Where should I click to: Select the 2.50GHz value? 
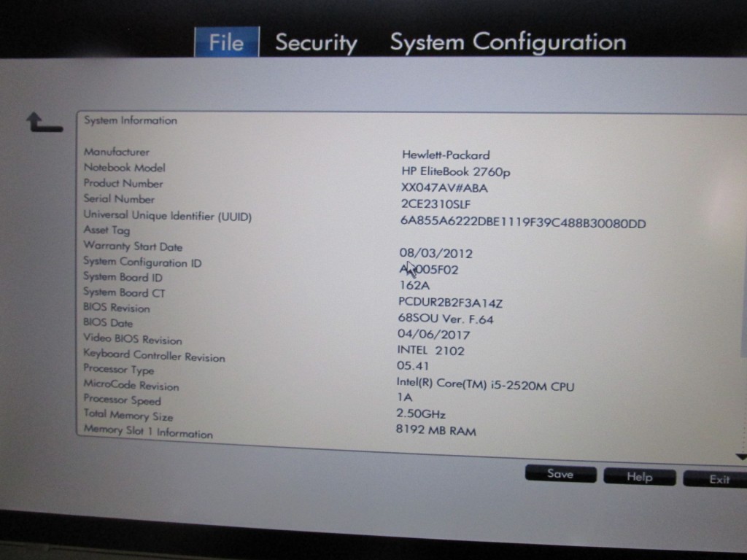click(421, 413)
